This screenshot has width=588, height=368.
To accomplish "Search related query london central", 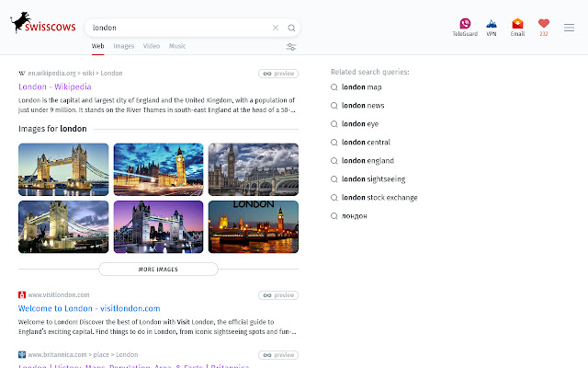I will click(x=366, y=143).
